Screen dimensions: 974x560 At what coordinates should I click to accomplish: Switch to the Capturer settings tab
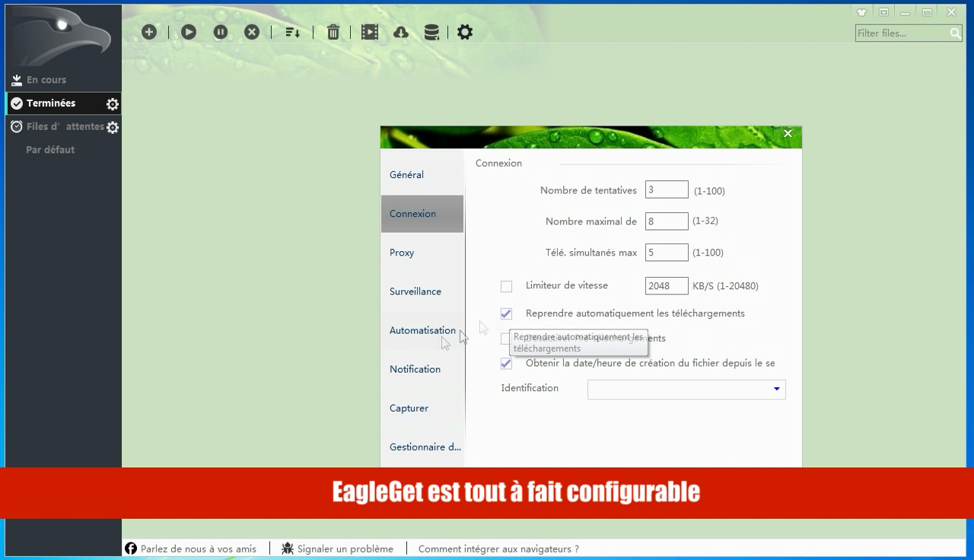[422, 408]
